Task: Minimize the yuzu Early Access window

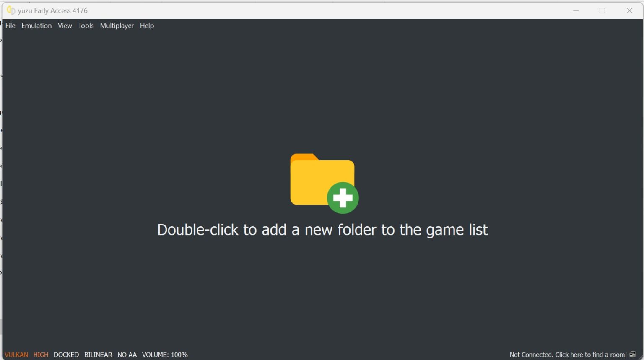Action: (x=576, y=10)
